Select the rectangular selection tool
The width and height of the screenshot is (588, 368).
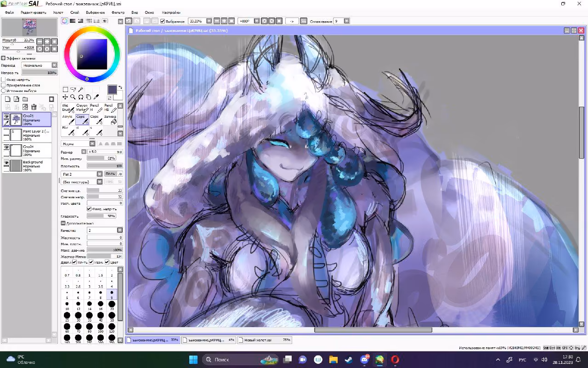[x=65, y=90]
